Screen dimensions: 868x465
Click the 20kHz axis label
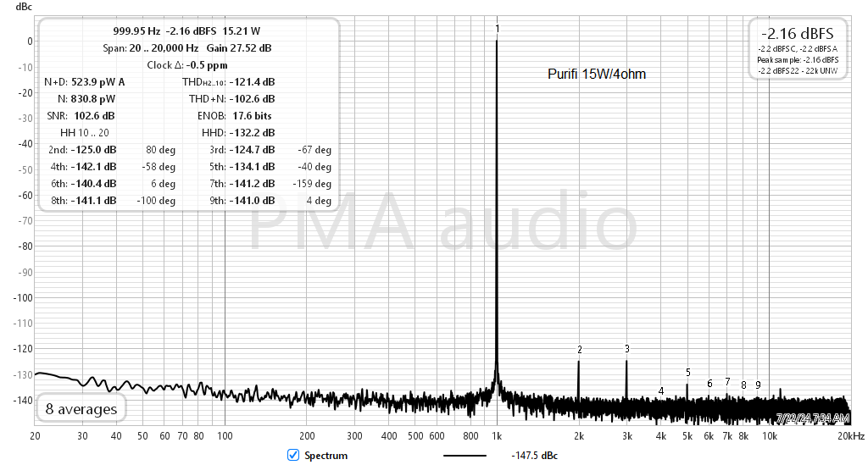(851, 435)
